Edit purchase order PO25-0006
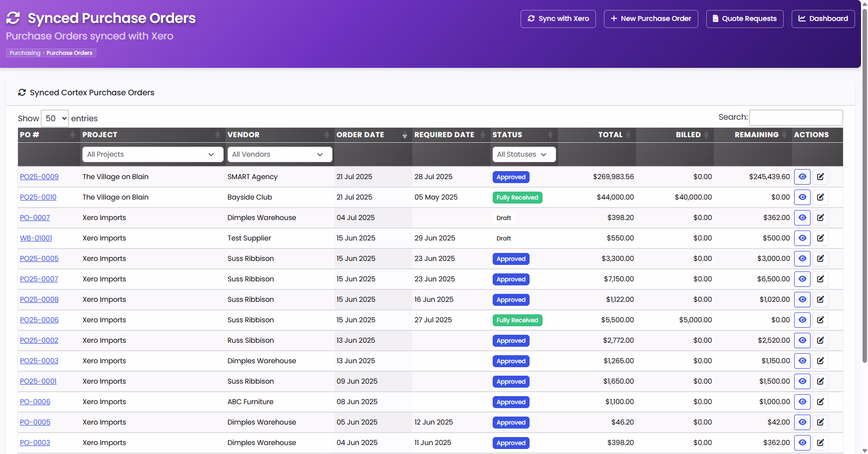 click(x=820, y=320)
